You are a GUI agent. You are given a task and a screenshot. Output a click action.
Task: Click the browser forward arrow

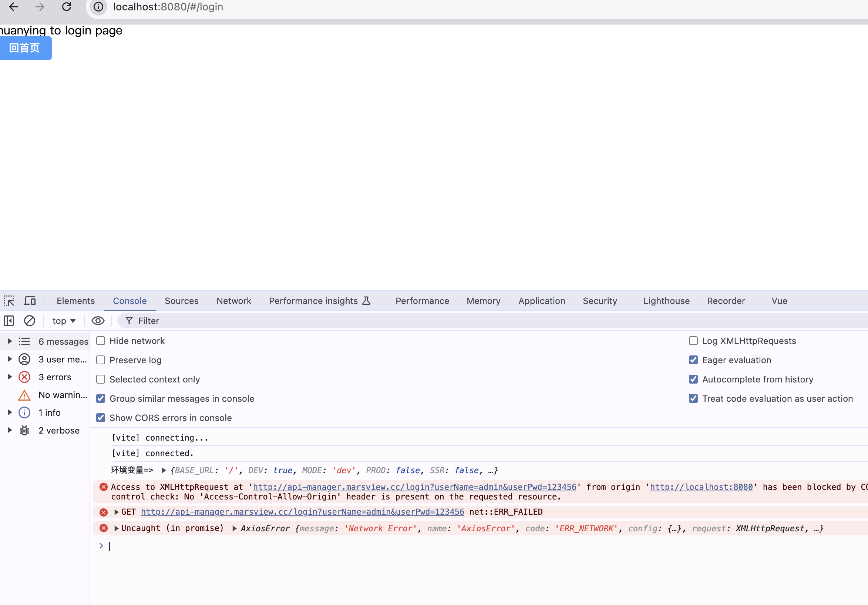[x=40, y=7]
